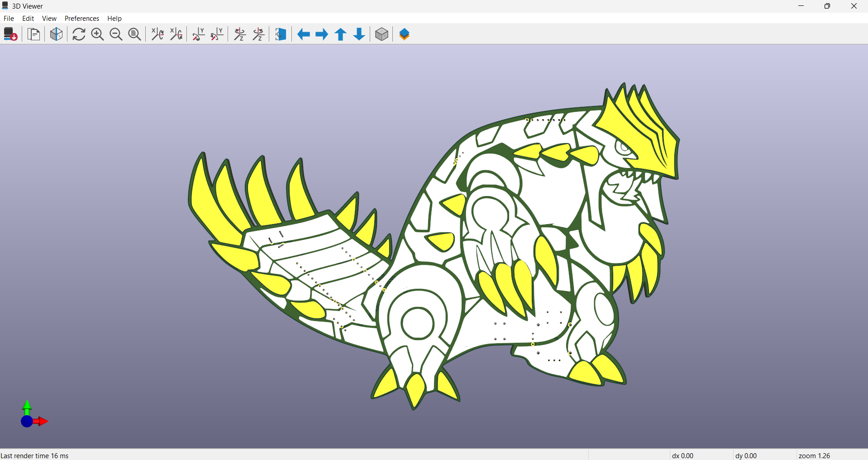
Task: Open the File menu
Action: [x=9, y=19]
